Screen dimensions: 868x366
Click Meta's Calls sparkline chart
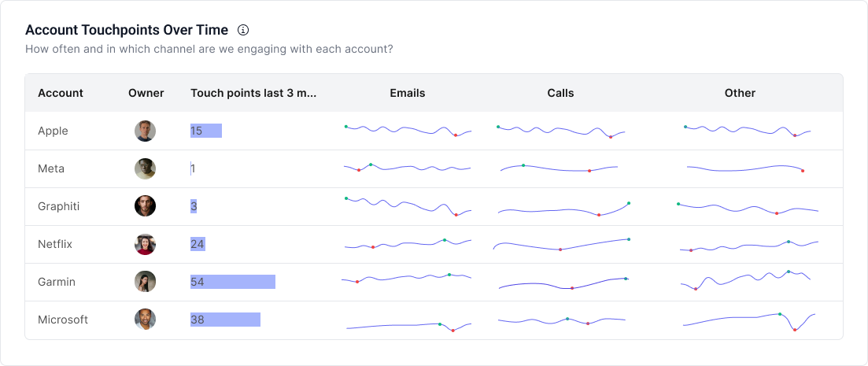coord(559,168)
